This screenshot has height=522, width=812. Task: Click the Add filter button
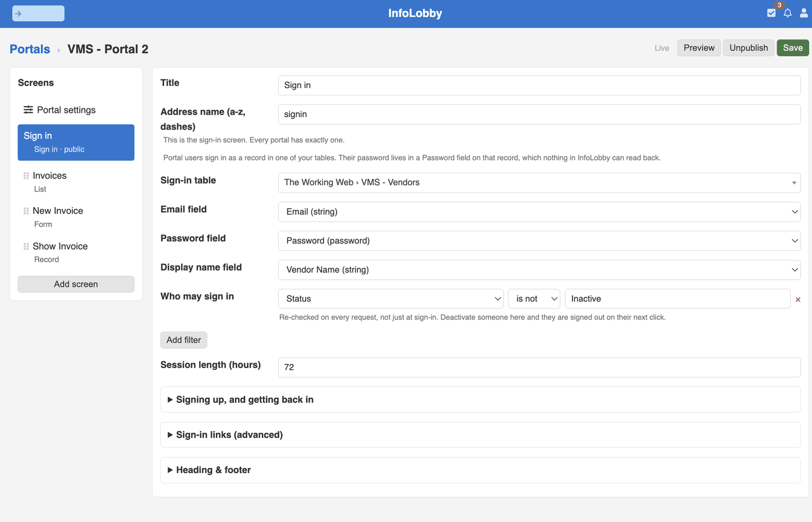click(x=183, y=340)
